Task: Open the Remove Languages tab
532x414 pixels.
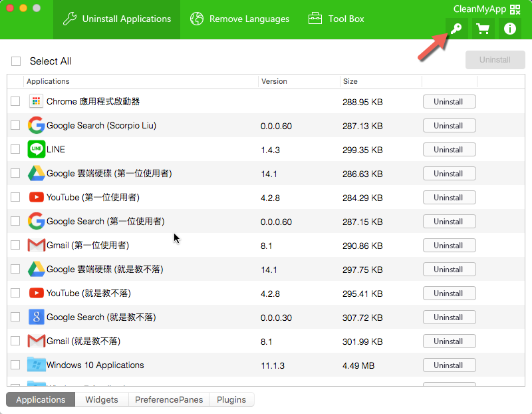Action: click(240, 19)
